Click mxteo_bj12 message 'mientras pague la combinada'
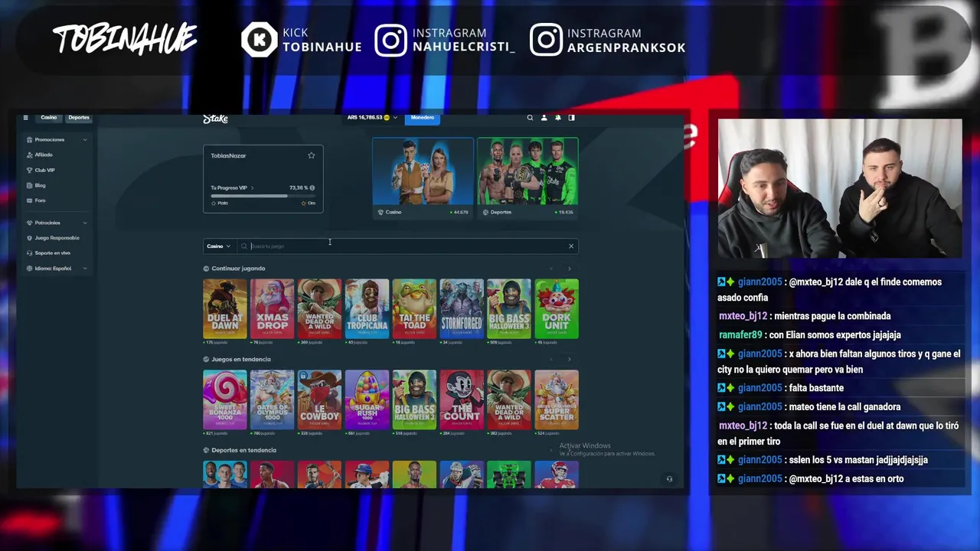This screenshot has height=551, width=980. coord(805,316)
